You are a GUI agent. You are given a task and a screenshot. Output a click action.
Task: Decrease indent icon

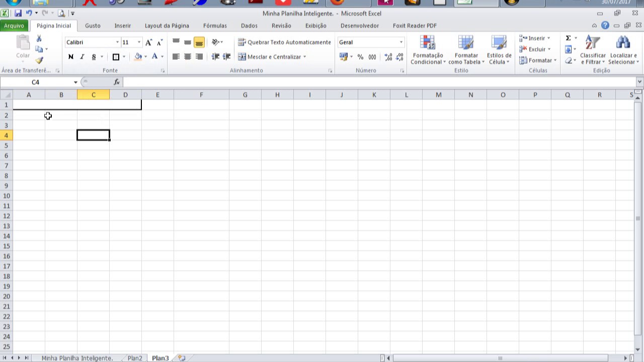[215, 57]
